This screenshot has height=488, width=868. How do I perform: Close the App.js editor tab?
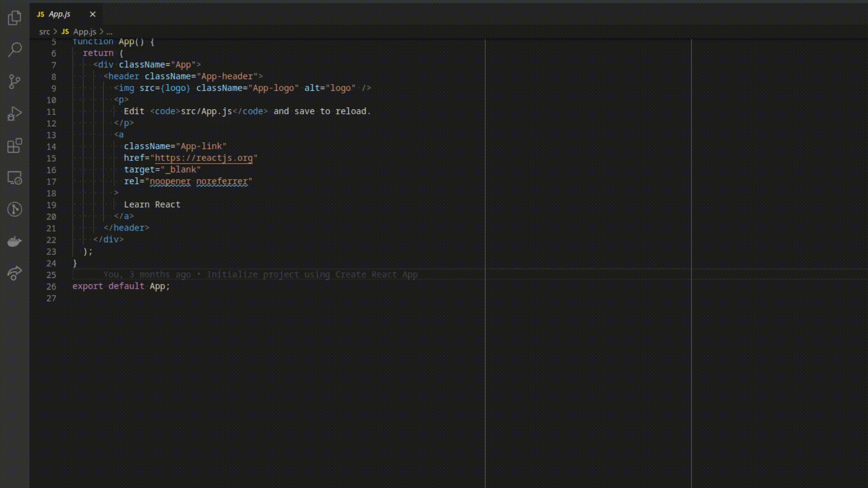(93, 14)
